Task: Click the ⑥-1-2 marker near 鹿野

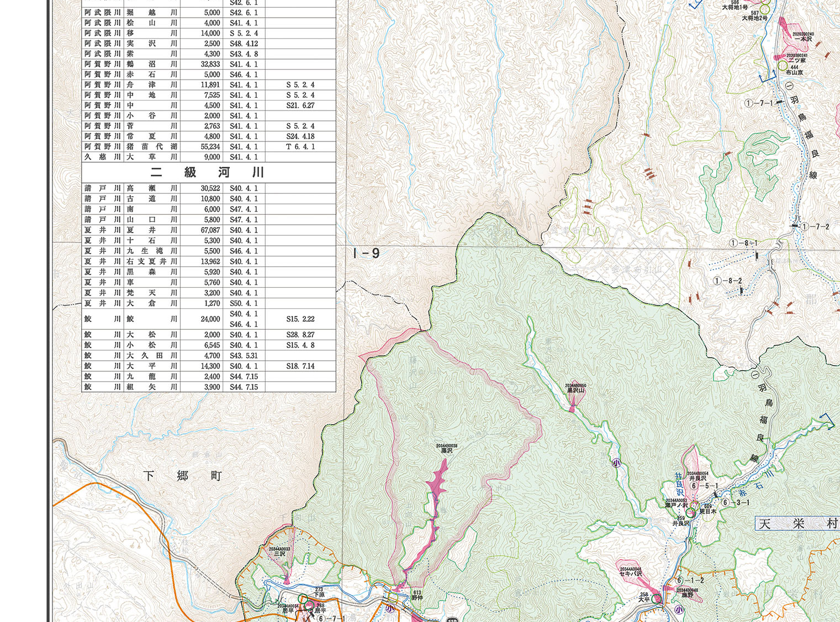Action: click(690, 580)
